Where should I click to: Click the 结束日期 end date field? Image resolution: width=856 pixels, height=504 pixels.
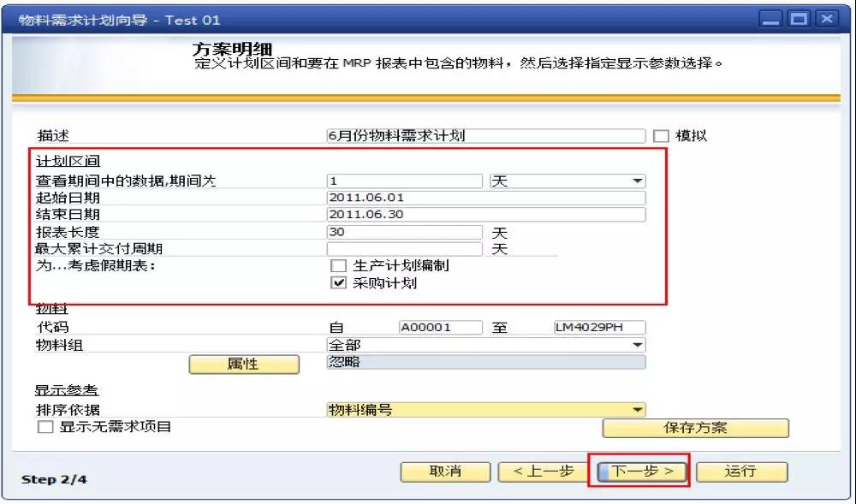click(485, 215)
